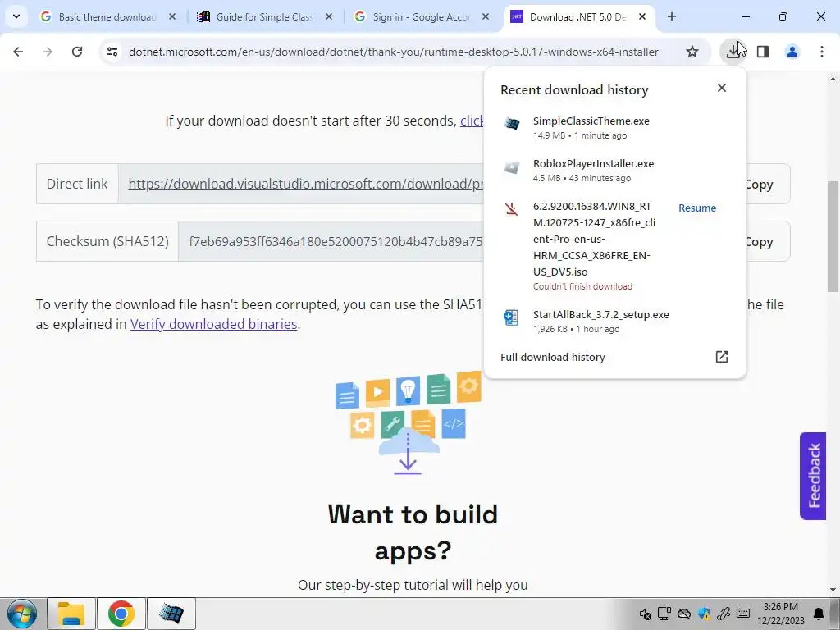This screenshot has width=840, height=630.
Task: Open the Chrome three-dot menu
Action: [821, 52]
